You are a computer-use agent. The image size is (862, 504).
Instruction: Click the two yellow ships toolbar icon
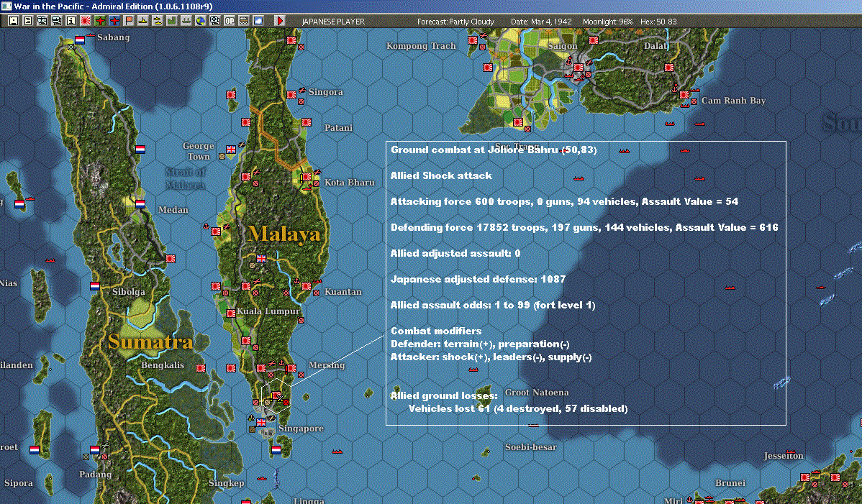[x=158, y=21]
